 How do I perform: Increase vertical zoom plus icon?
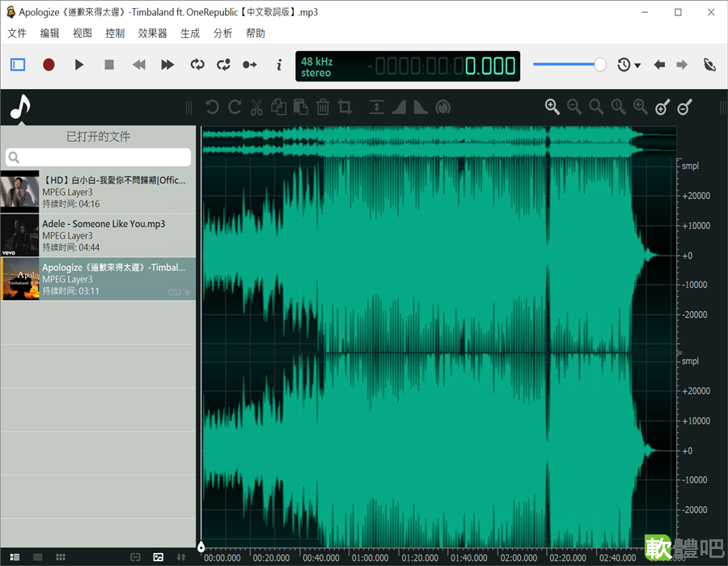click(662, 107)
